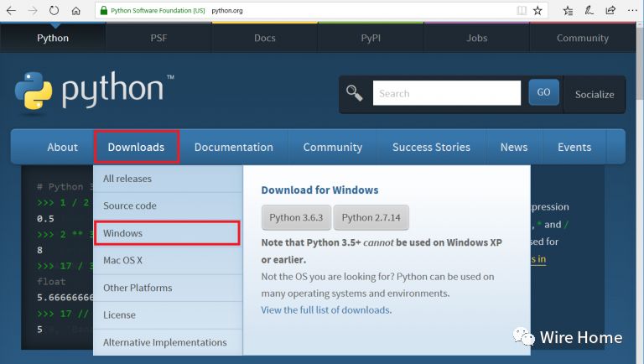The image size is (644, 364).
Task: Open the favorites hub icon
Action: point(568,11)
